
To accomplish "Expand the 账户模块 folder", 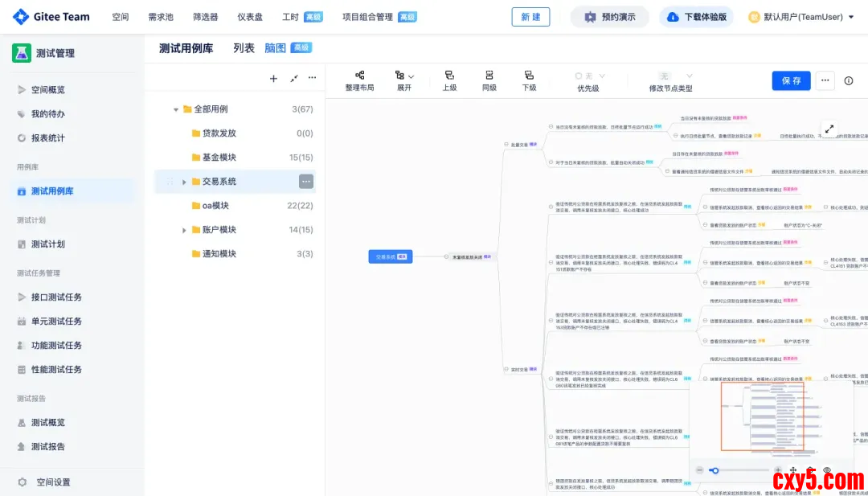I will (184, 230).
